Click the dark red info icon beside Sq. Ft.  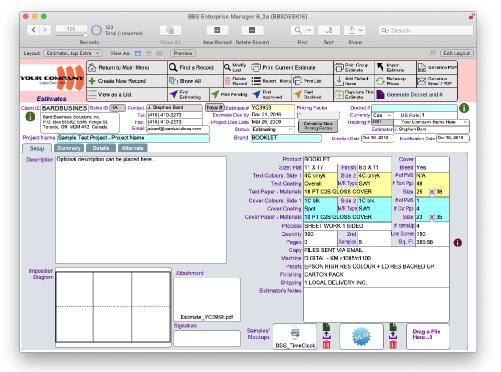point(458,243)
